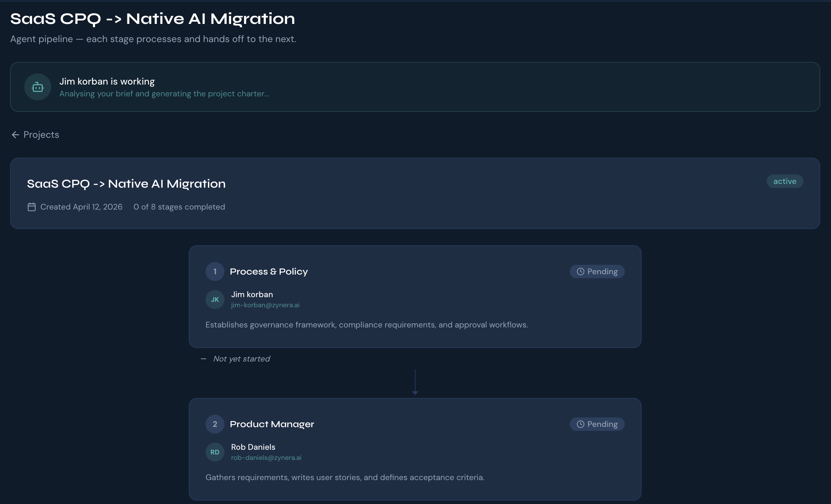This screenshot has height=504, width=831.
Task: Click the Not yet started dash indicator
Action: 203,359
